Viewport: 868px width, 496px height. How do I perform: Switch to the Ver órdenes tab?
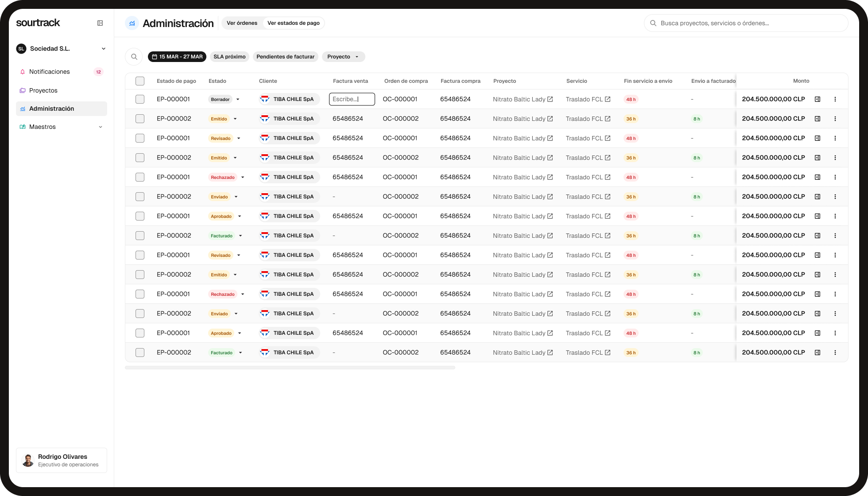pyautogui.click(x=242, y=23)
